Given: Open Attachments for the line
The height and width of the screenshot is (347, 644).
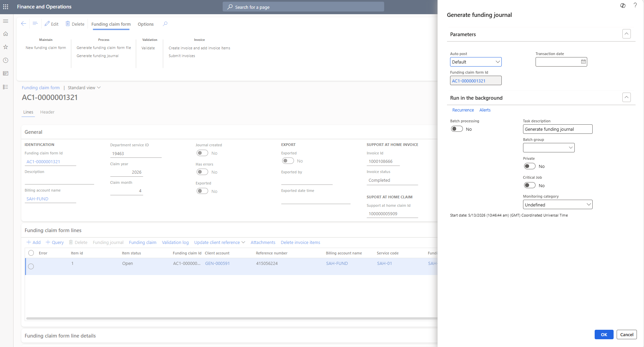Looking at the screenshot, I should (x=263, y=242).
